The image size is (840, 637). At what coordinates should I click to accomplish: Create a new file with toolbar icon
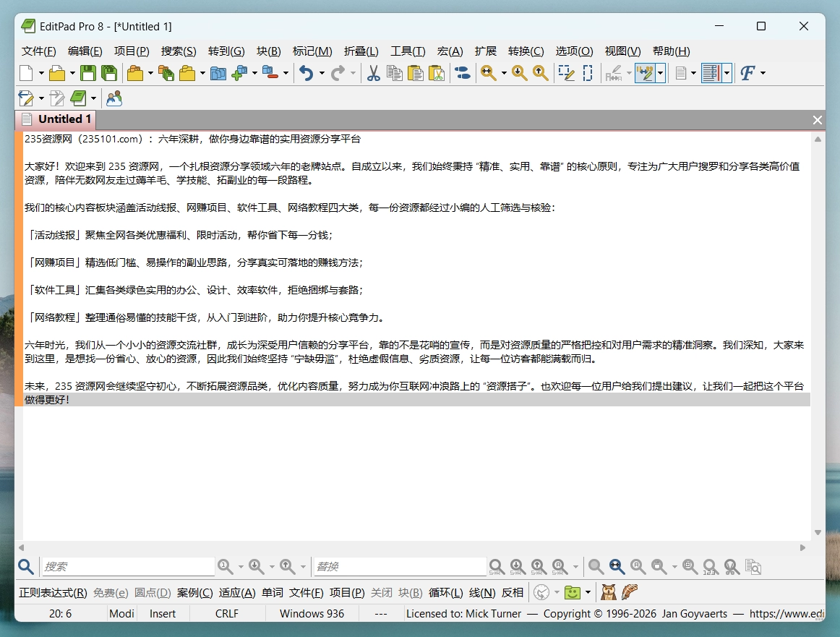(26, 73)
